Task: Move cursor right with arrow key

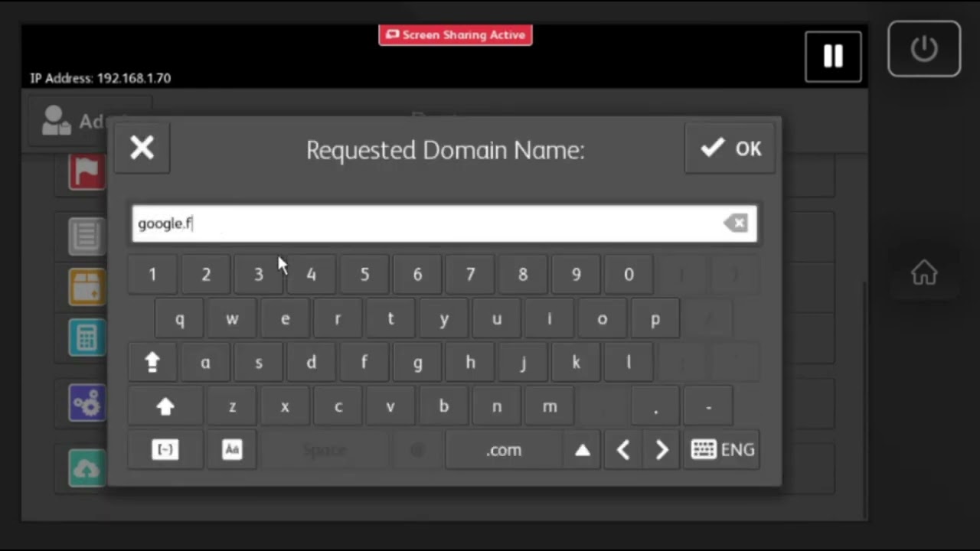Action: point(662,450)
